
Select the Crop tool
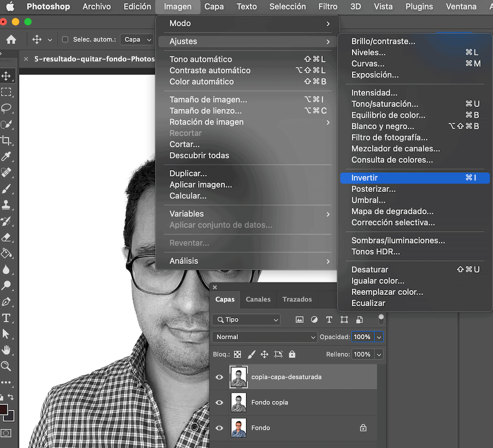pyautogui.click(x=6, y=140)
